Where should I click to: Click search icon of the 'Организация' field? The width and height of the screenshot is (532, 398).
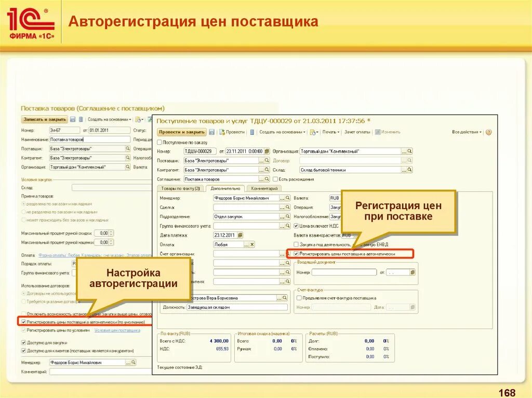(410, 151)
